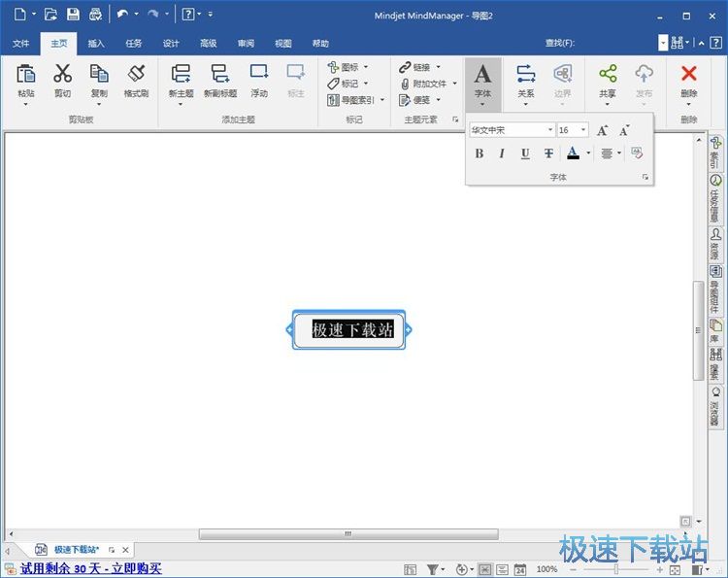
Task: Click the red Delete (删除) icon
Action: [x=689, y=74]
